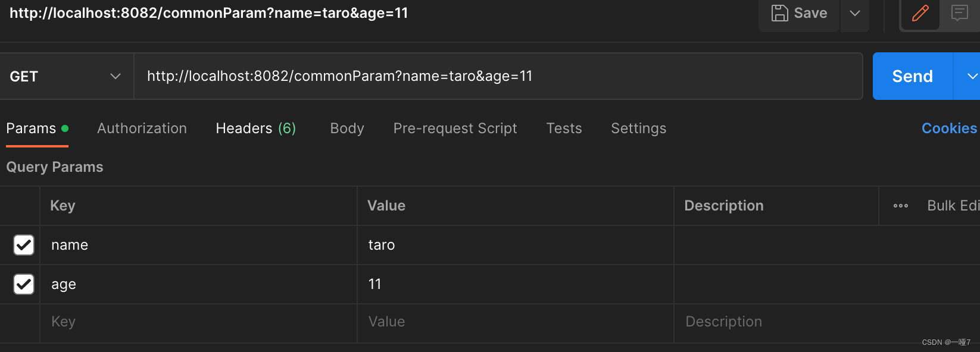
Task: Click the pencil edit icon
Action: point(920,13)
